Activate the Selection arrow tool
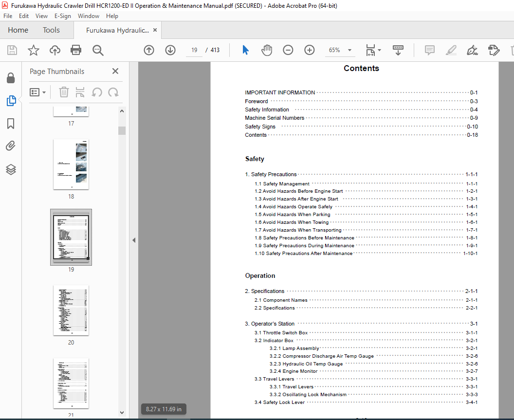The width and height of the screenshot is (514, 420). 245,50
